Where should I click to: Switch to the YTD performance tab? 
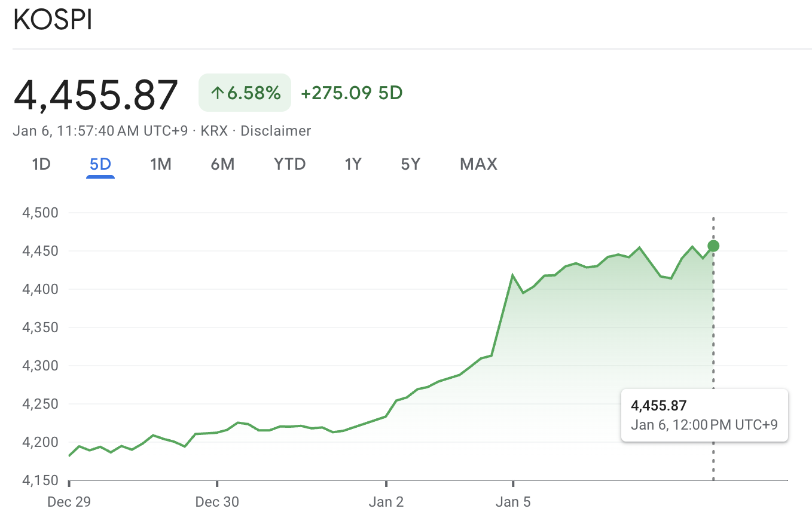[x=289, y=164]
